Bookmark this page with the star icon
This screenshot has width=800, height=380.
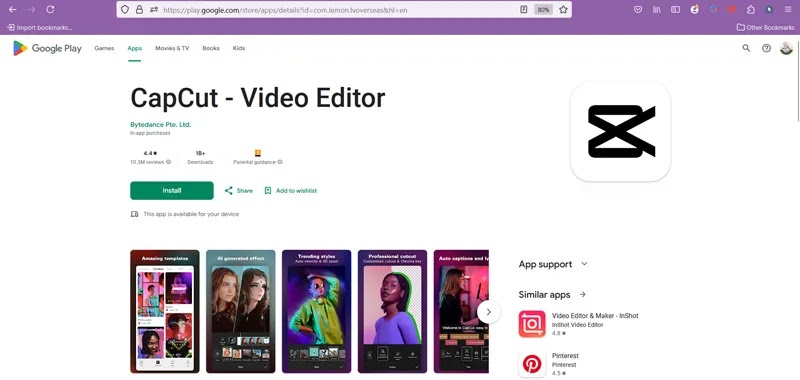pos(563,9)
